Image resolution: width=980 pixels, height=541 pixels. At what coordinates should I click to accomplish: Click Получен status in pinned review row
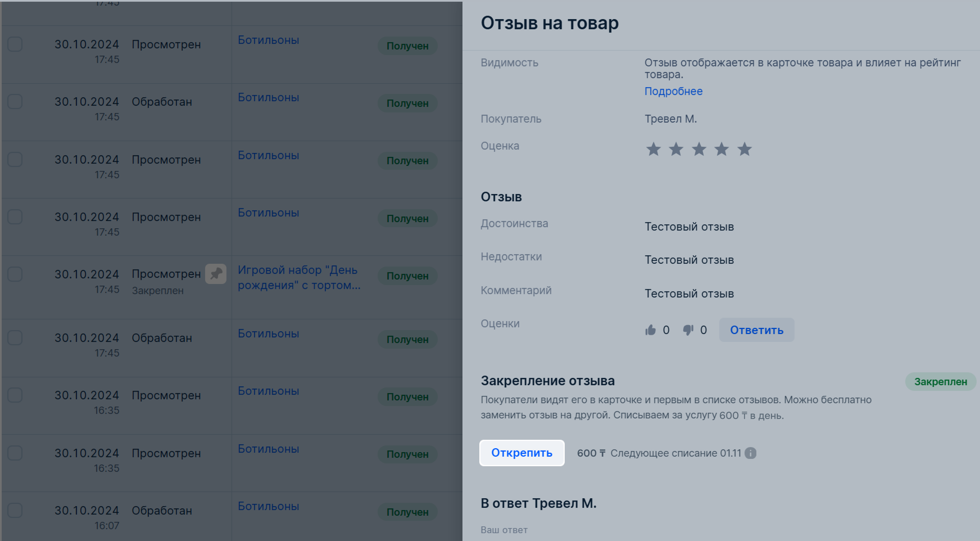[407, 276]
